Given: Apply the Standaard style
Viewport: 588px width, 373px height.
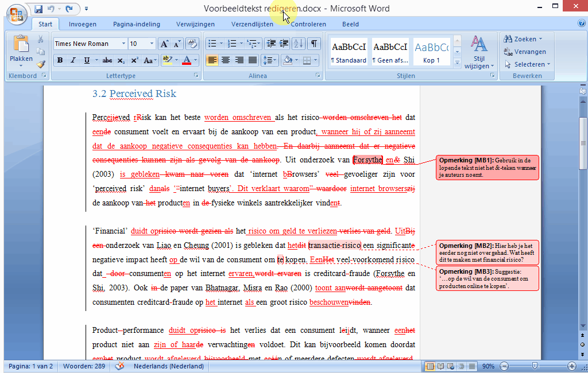Looking at the screenshot, I should [349, 52].
